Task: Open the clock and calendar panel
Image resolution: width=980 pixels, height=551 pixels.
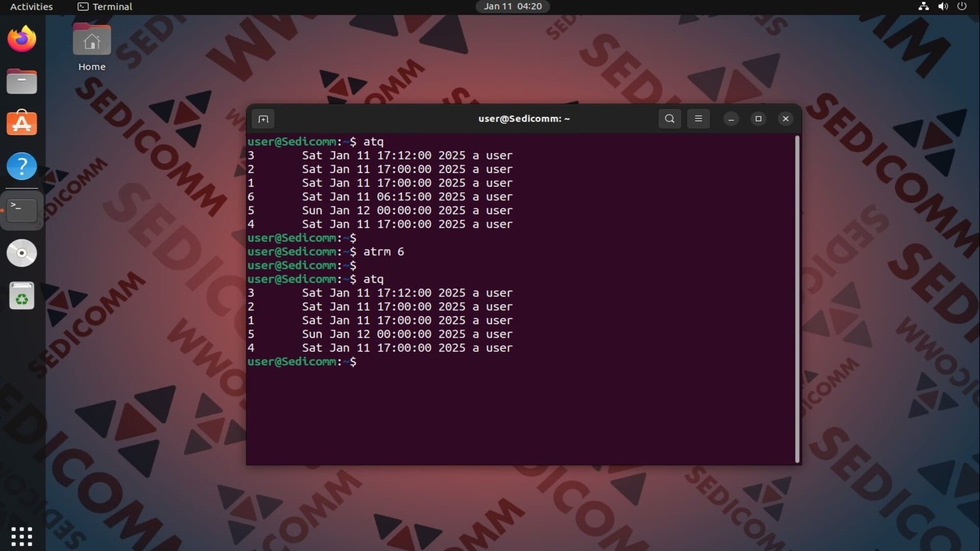Action: pyautogui.click(x=512, y=7)
